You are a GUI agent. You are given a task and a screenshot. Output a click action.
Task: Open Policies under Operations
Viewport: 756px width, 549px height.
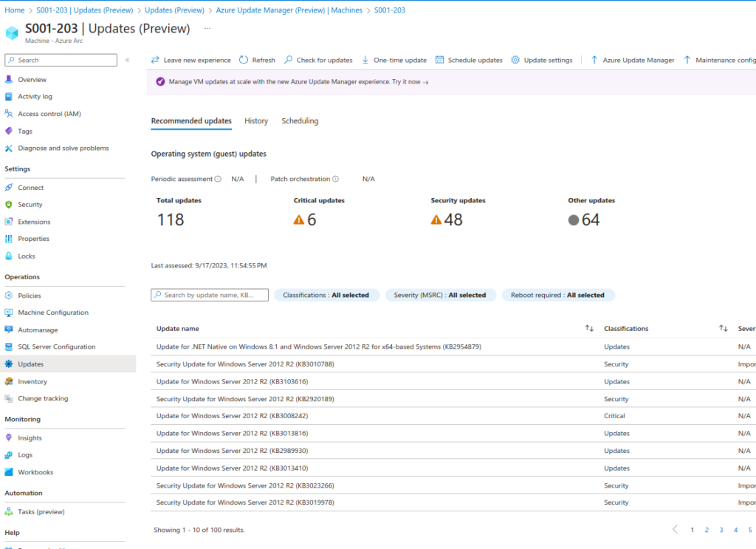(x=30, y=296)
